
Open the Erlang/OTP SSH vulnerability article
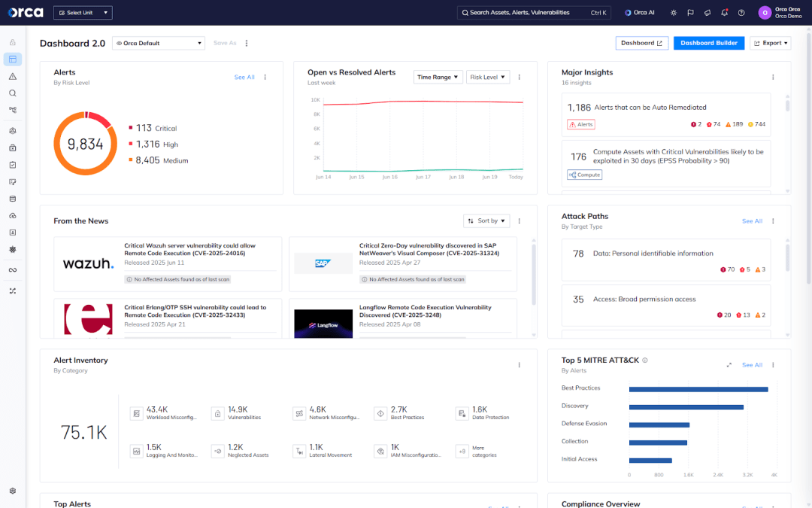168,318
